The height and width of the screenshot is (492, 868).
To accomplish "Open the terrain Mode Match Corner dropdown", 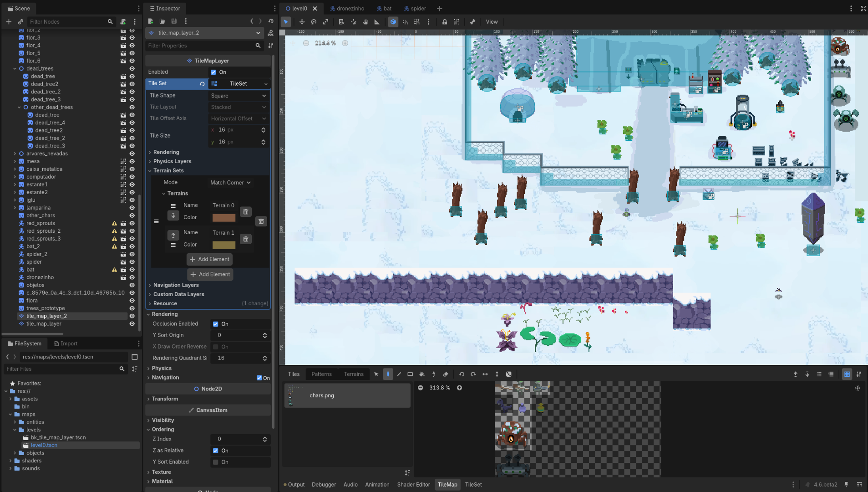I will coord(230,183).
